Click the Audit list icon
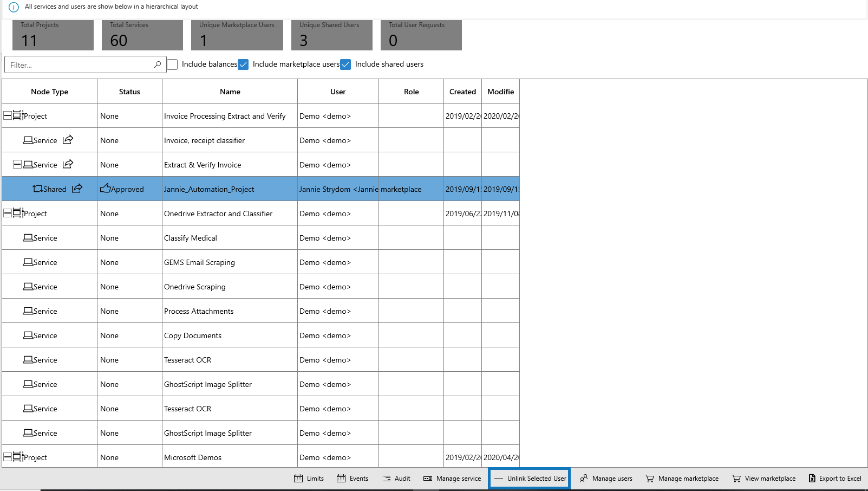 386,479
